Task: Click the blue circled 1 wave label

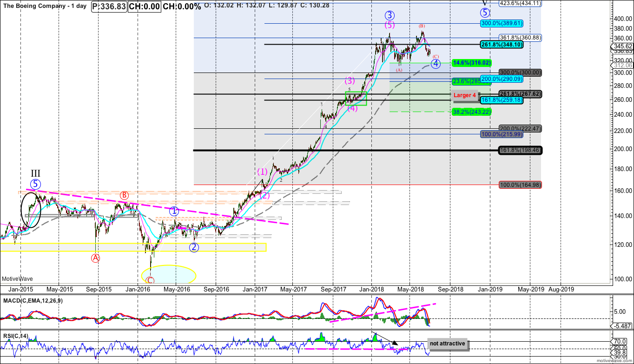Action: click(x=174, y=211)
